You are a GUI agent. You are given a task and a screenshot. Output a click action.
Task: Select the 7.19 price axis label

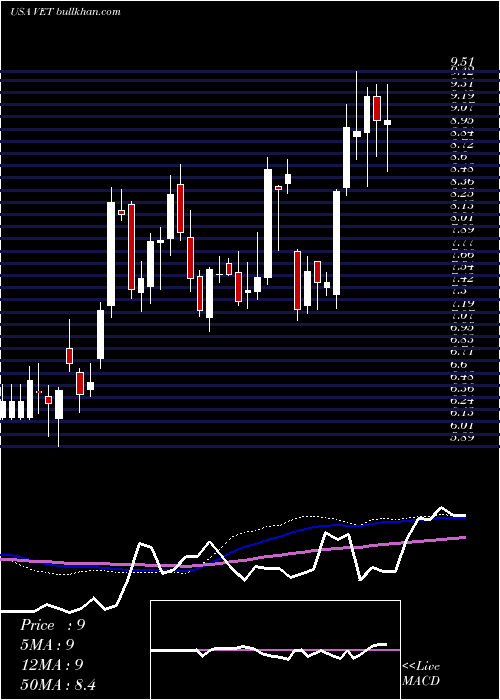coord(462,304)
